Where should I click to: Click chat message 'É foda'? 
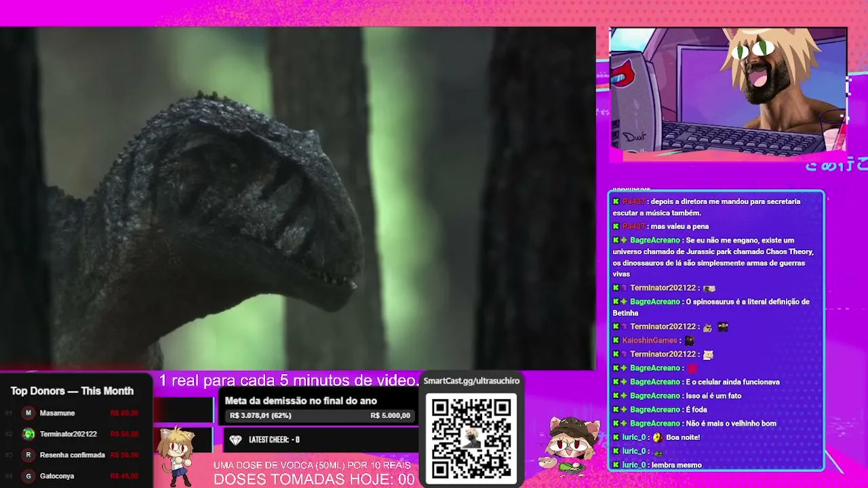pyautogui.click(x=696, y=409)
